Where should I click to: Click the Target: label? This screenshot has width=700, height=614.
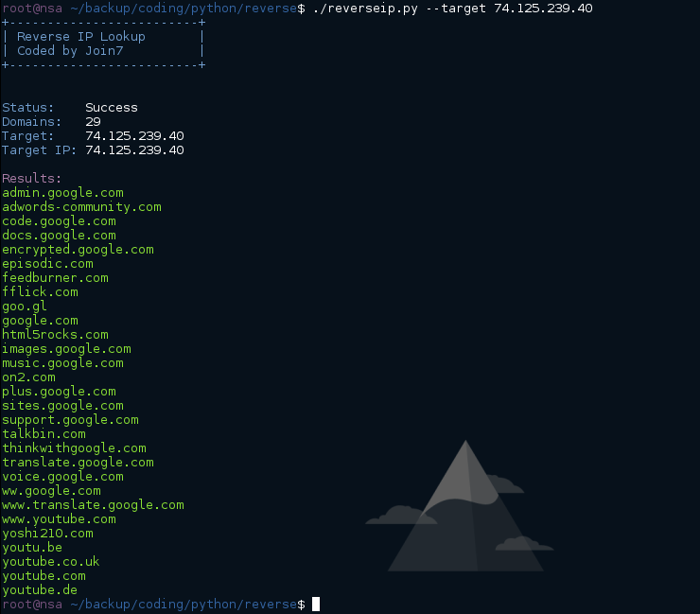[27, 136]
